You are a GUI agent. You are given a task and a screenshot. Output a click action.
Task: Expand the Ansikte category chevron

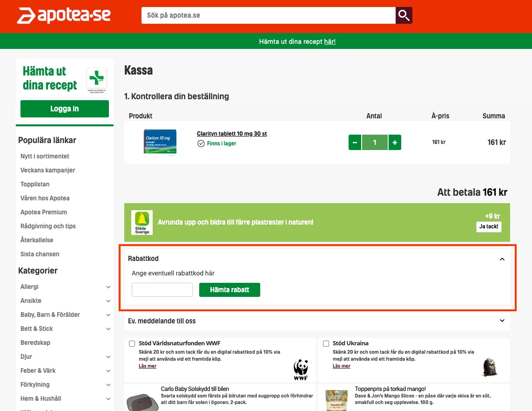point(108,301)
